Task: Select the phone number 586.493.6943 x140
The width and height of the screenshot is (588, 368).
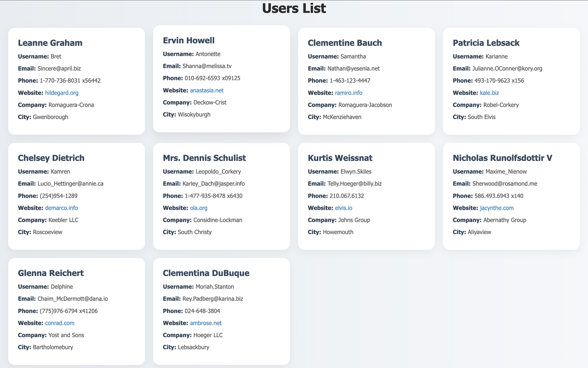Action: point(499,196)
